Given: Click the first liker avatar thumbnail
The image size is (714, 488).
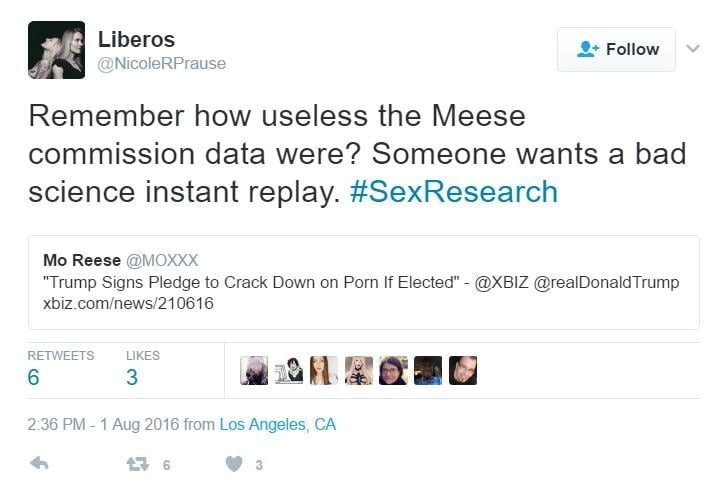Looking at the screenshot, I should 255,370.
